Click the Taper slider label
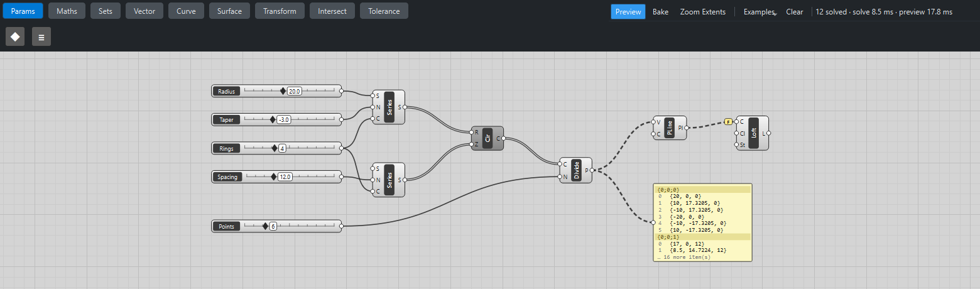Screen dimensions: 980x289 tap(227, 119)
